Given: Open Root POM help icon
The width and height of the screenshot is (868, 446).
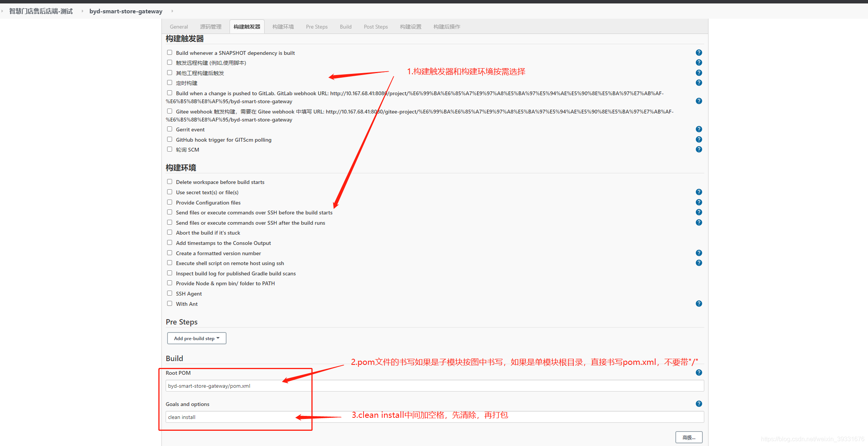Looking at the screenshot, I should pos(699,372).
